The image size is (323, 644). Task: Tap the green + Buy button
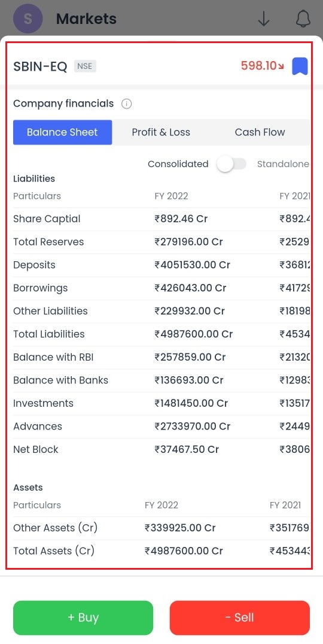point(83,618)
